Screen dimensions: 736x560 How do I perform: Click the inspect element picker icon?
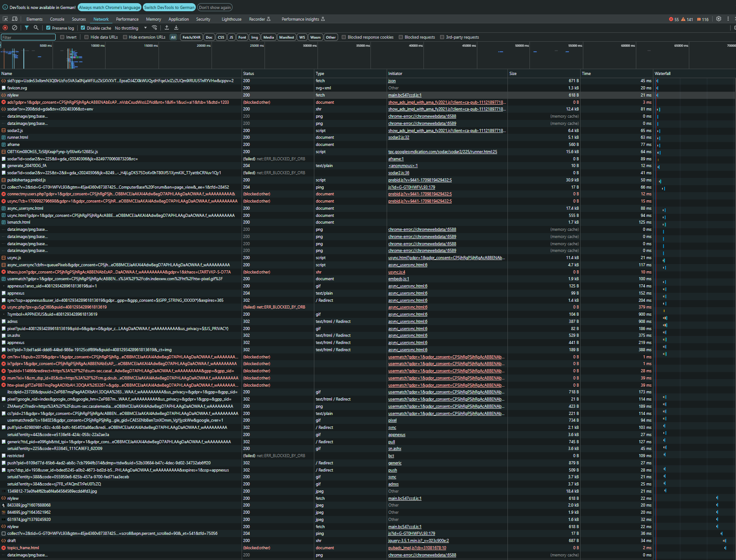click(x=5, y=19)
